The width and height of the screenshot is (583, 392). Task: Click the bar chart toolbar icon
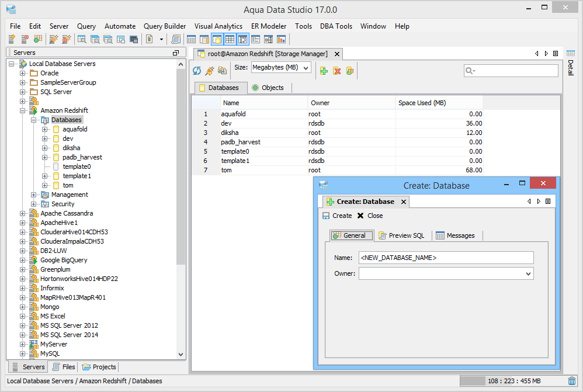click(282, 39)
